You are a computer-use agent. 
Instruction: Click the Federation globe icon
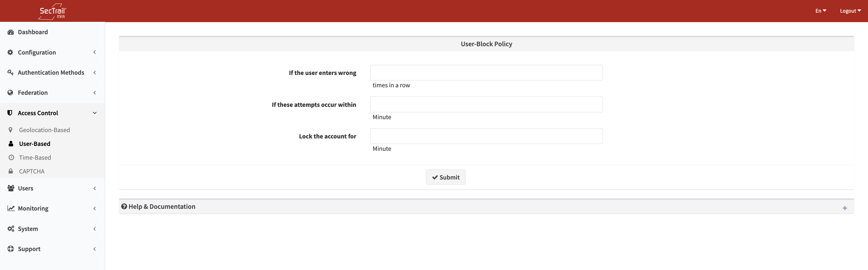coord(10,93)
